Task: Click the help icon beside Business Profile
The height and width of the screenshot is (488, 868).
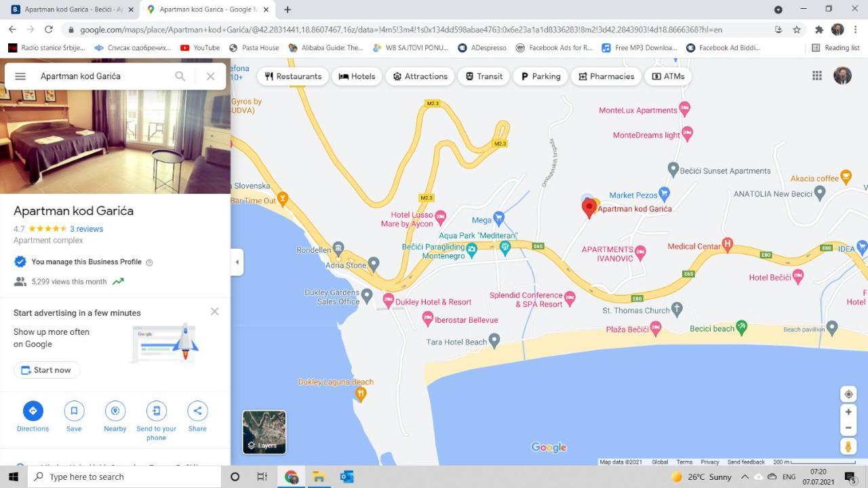Action: 149,262
